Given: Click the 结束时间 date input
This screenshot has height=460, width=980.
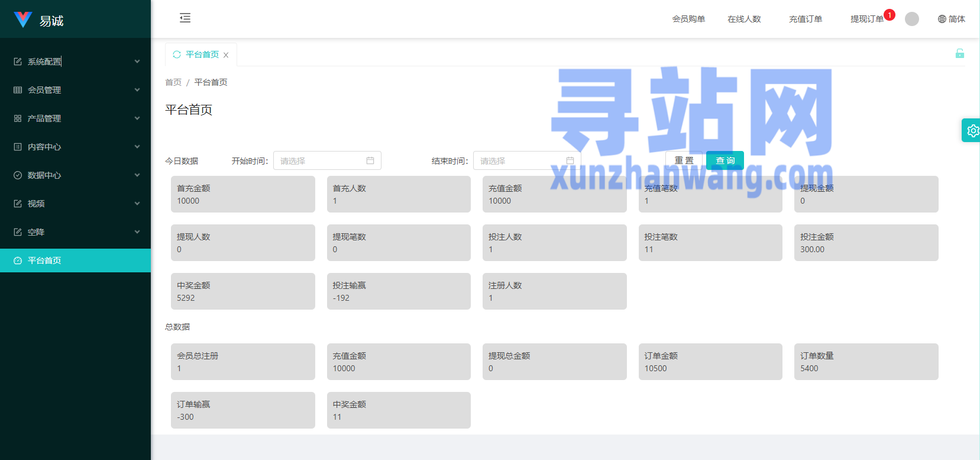Looking at the screenshot, I should click(520, 160).
